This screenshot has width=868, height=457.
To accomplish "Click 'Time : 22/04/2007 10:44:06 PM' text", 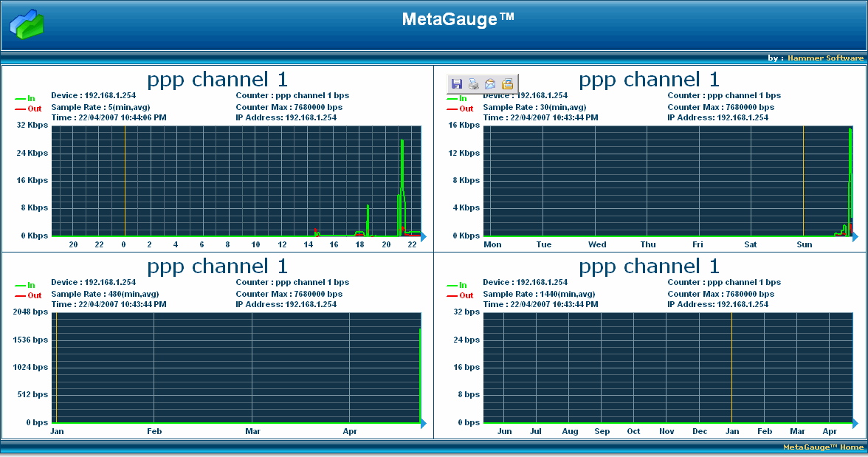I will [x=108, y=117].
